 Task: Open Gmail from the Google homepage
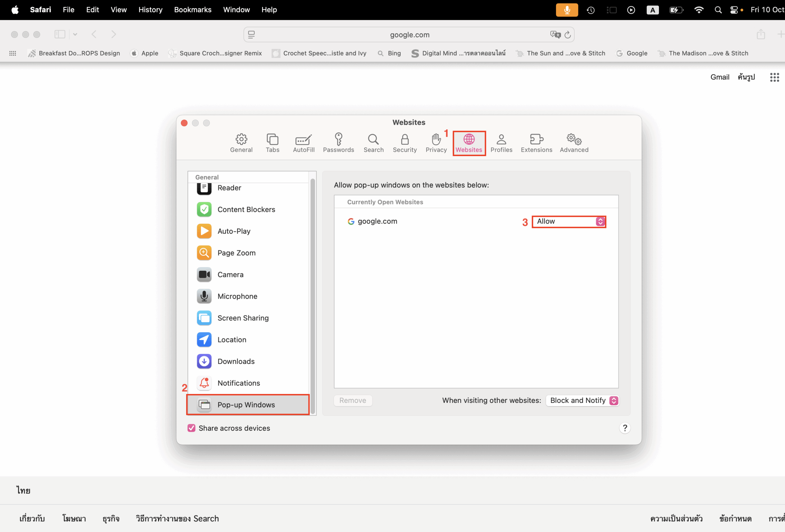tap(719, 77)
